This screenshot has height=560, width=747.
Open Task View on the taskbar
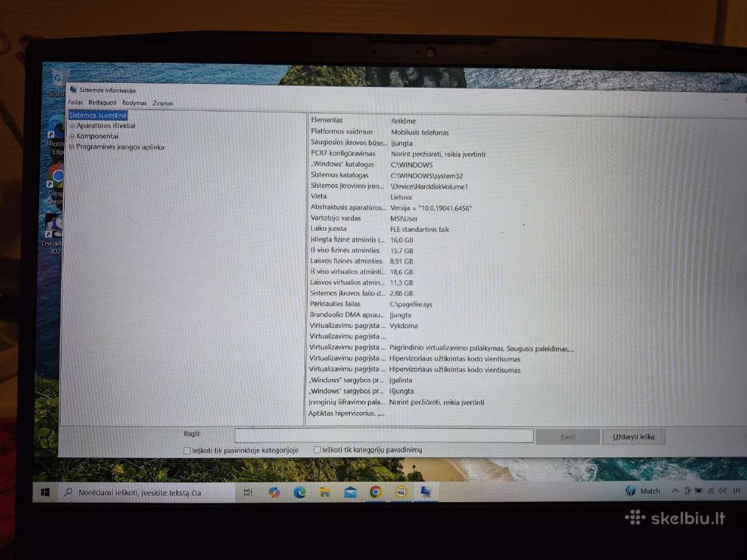pos(248,493)
